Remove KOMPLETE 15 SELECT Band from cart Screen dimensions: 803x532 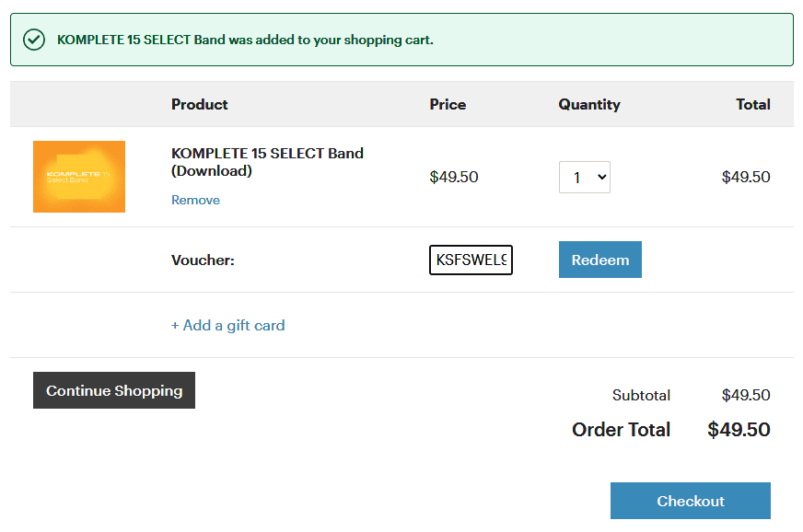(195, 201)
